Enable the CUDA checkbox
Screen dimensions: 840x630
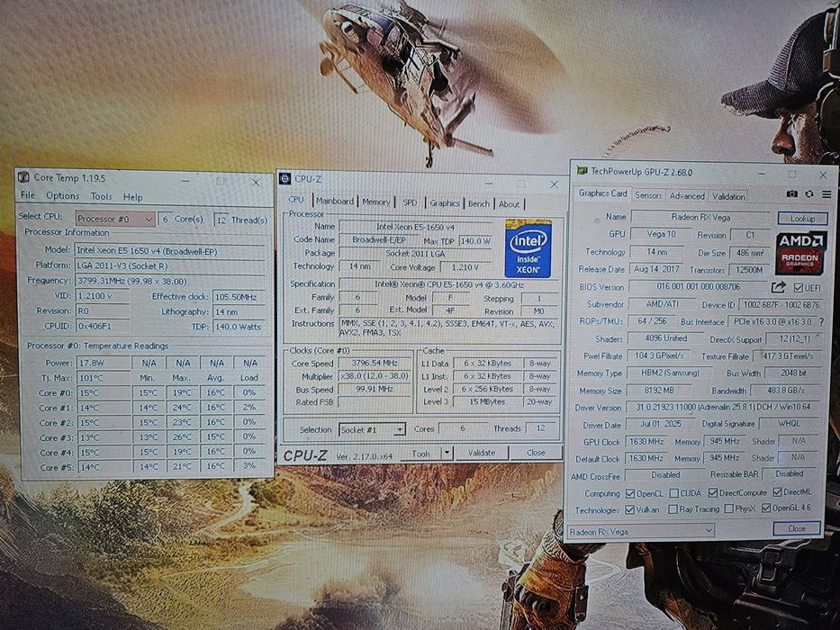coord(674,493)
